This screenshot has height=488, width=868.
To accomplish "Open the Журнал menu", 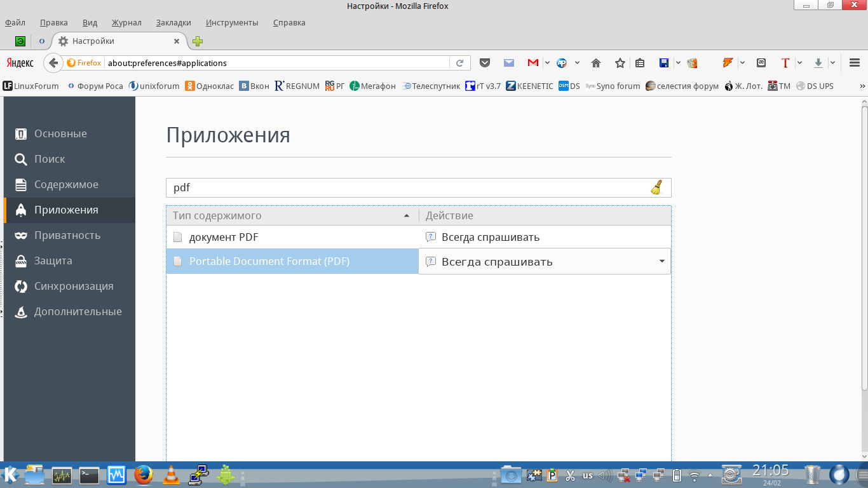I will pyautogui.click(x=126, y=22).
